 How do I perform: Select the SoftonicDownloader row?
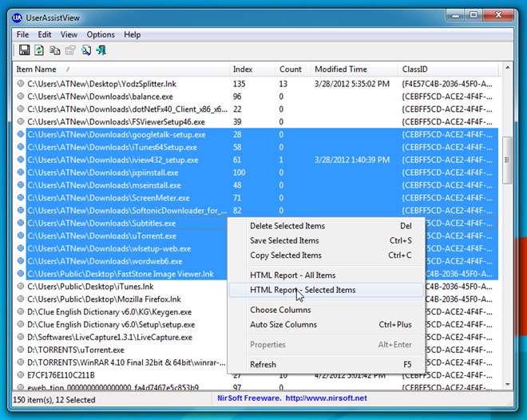(x=256, y=210)
